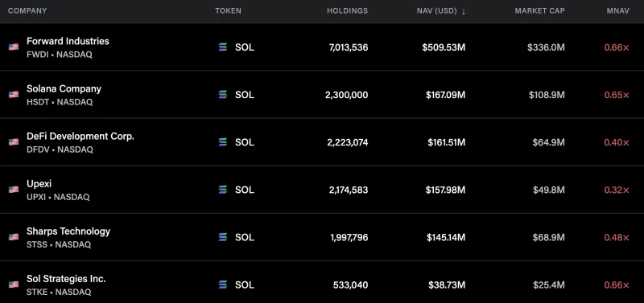Sort table by the COMPANY column header
644x303 pixels.
[27, 11]
